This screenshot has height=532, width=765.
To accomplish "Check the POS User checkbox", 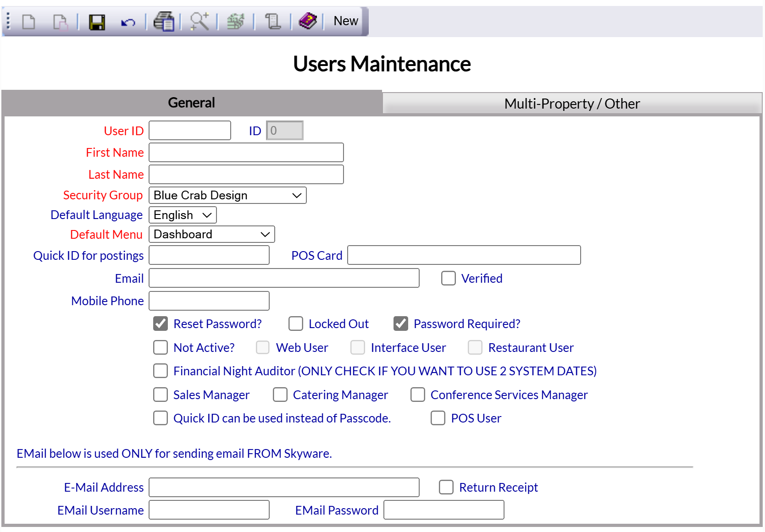I will click(438, 418).
